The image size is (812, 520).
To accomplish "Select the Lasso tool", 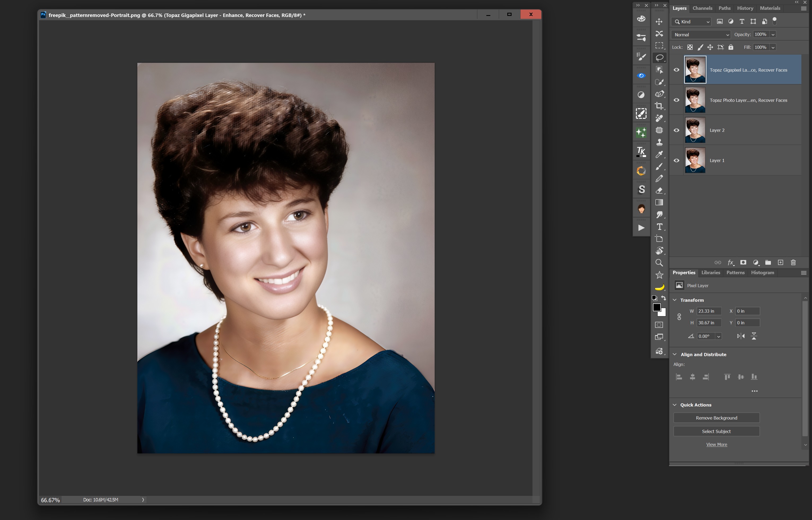I will pos(659,58).
